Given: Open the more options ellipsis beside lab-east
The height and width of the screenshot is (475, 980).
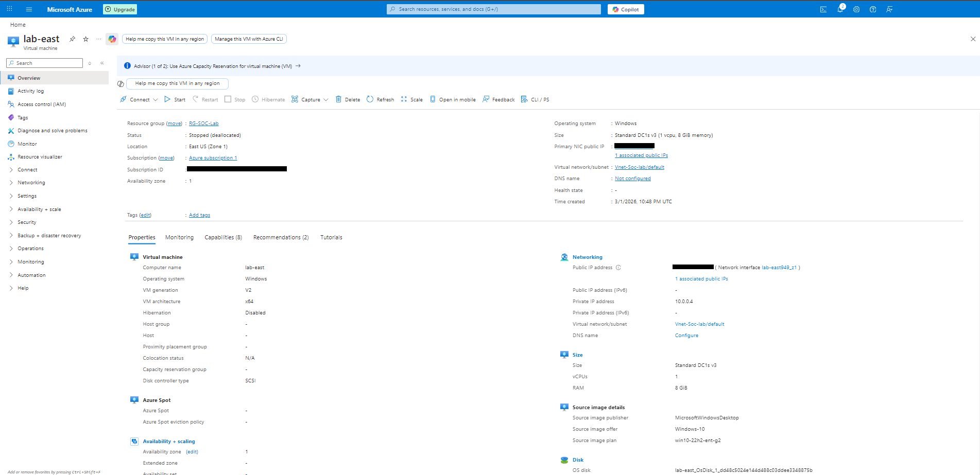Looking at the screenshot, I should (99, 39).
